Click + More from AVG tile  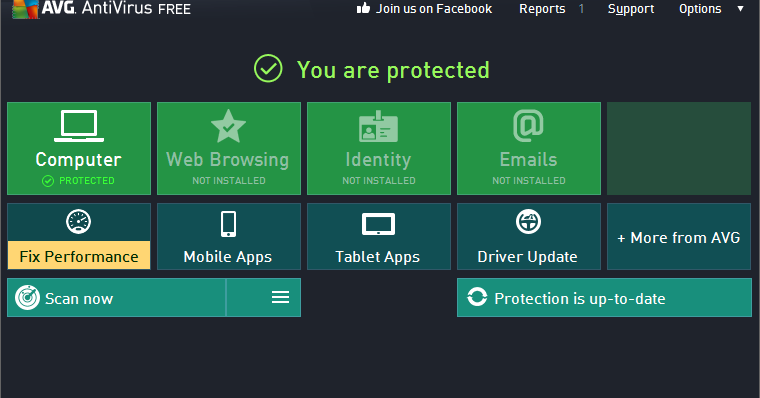(679, 237)
